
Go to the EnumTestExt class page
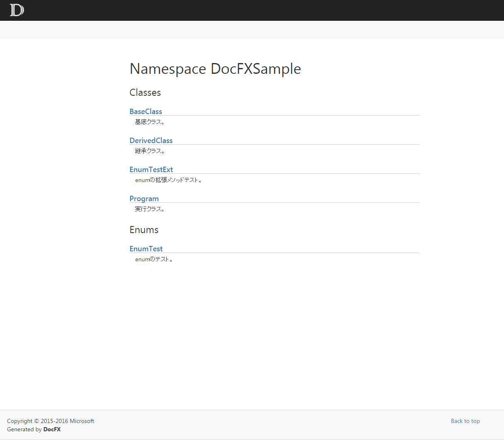151,170
